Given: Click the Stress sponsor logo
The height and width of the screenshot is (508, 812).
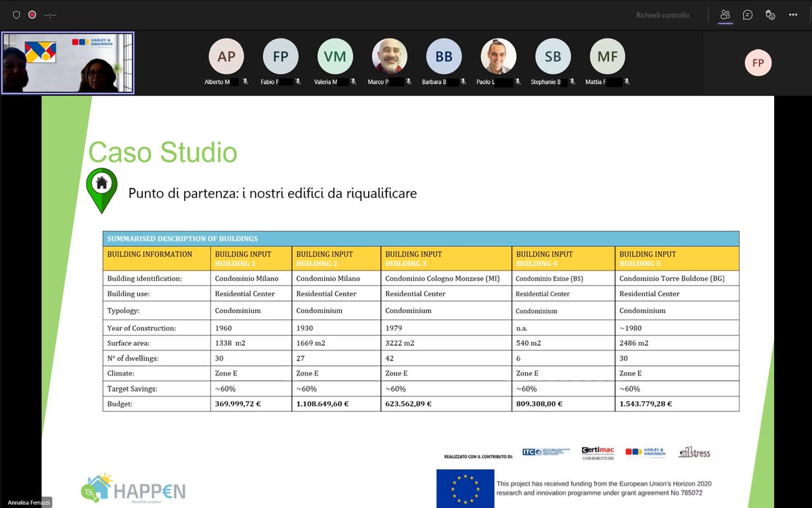Looking at the screenshot, I should click(x=695, y=452).
